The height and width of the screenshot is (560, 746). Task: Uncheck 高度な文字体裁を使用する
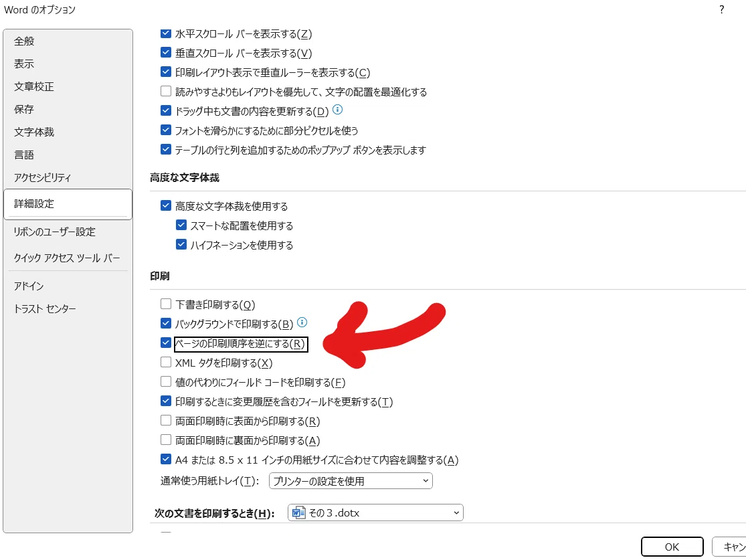(165, 205)
